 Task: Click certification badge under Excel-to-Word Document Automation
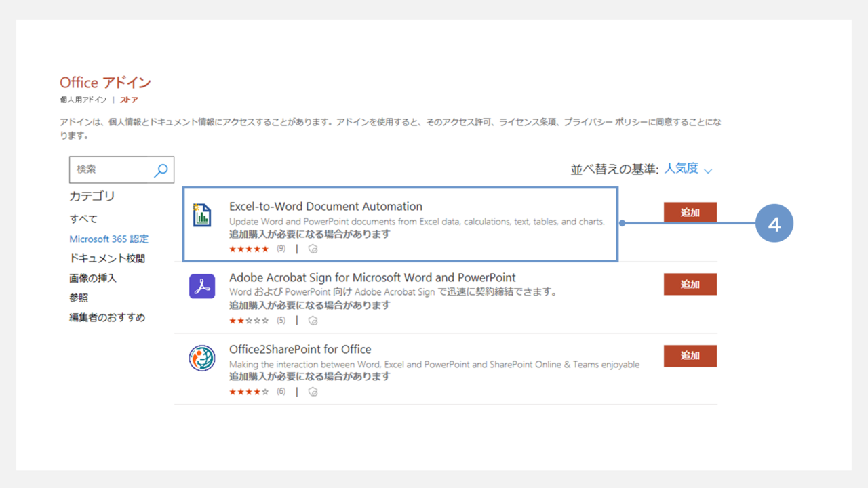(313, 249)
